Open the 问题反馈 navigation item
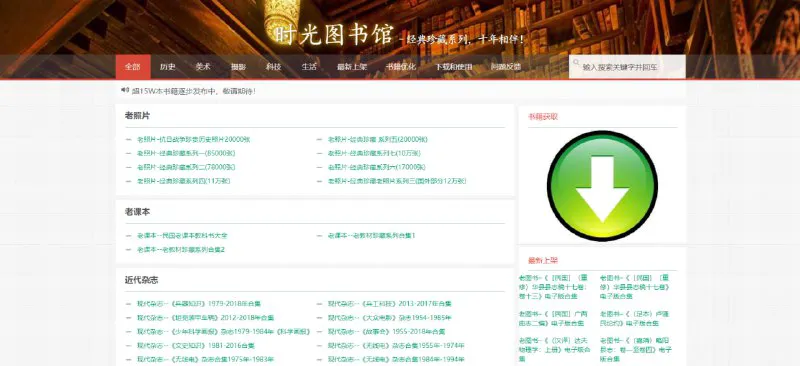The image size is (800, 366). (x=506, y=67)
